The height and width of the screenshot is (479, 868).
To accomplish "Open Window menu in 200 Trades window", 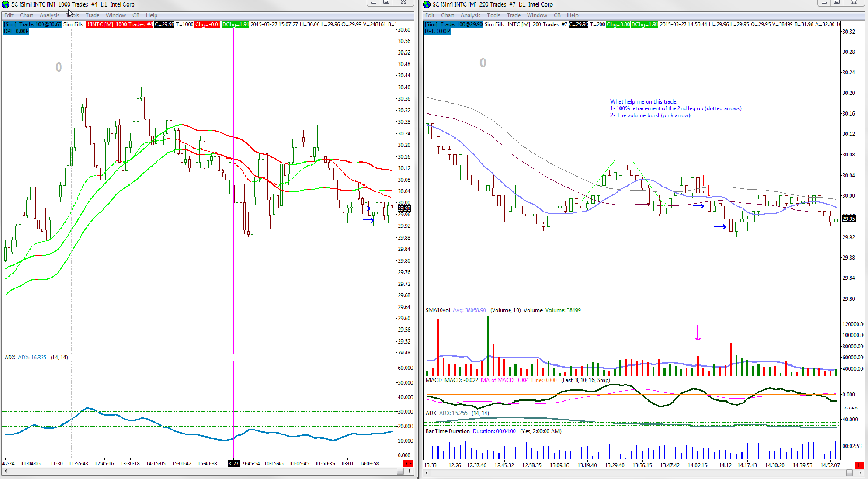I will click(537, 15).
